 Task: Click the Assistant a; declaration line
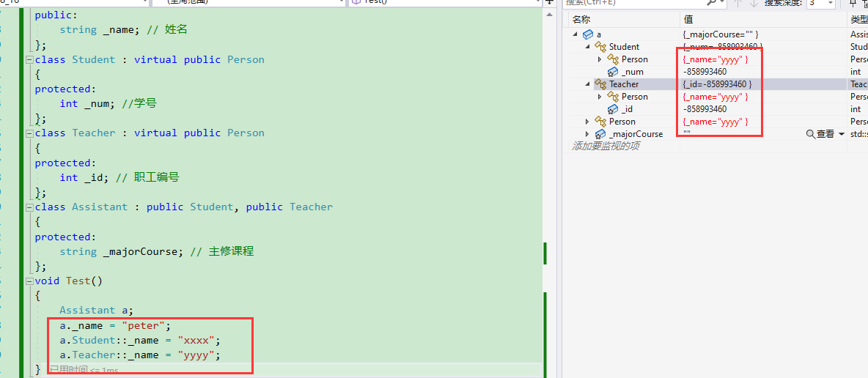tap(96, 311)
